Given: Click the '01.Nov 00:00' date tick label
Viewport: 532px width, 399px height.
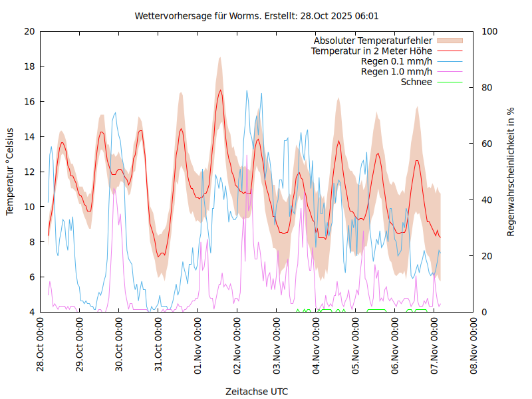Looking at the screenshot, I should [198, 345].
